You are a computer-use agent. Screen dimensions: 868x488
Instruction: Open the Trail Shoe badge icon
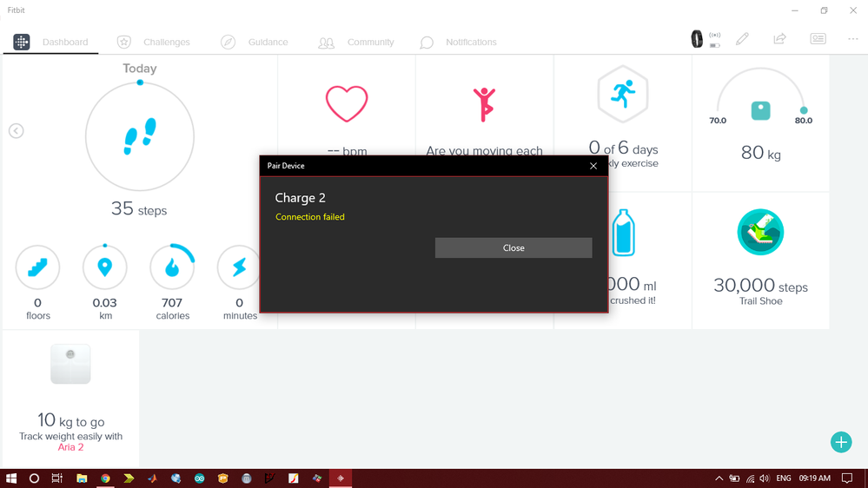tap(760, 232)
